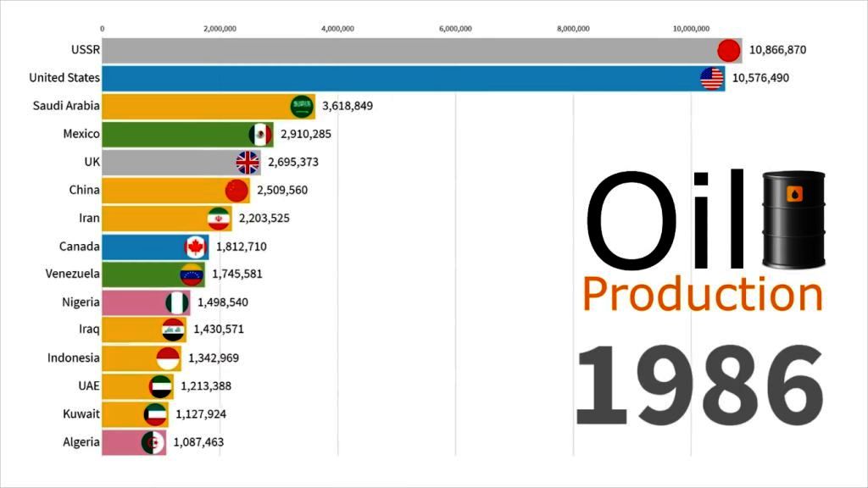Click the Venezuela value 1,745,581
This screenshot has width=868, height=488.
click(237, 274)
